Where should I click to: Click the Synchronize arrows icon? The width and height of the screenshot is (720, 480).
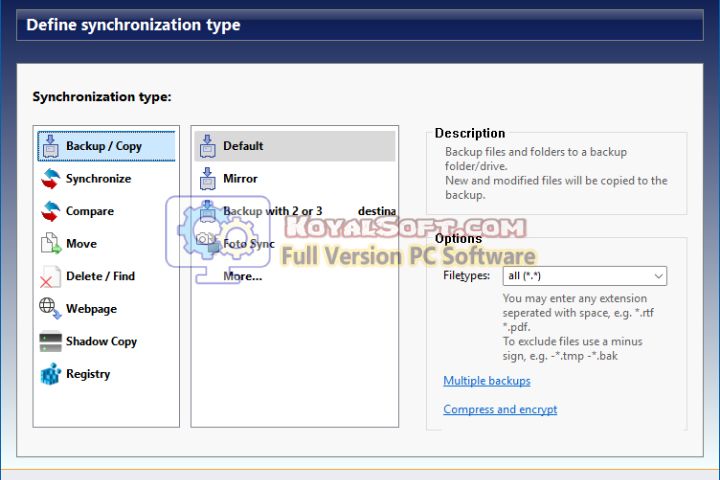[x=51, y=179]
